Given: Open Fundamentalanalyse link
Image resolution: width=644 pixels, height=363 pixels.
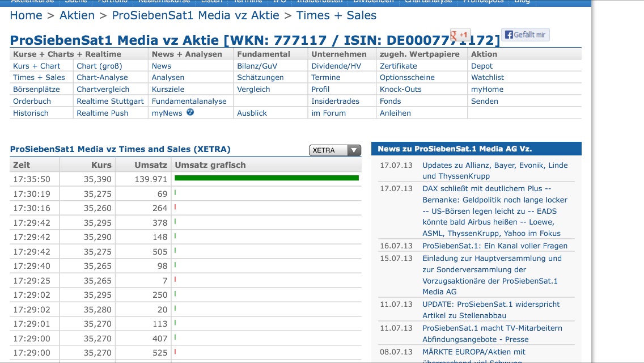Looking at the screenshot, I should 189,101.
